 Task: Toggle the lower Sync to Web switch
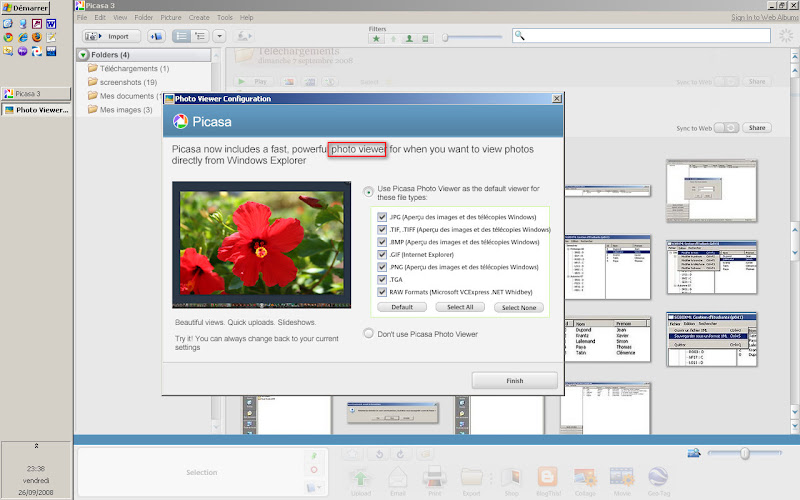727,128
